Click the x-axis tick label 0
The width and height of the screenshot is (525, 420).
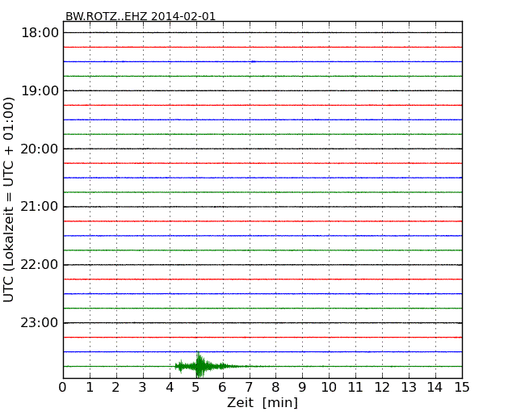[x=63, y=387]
